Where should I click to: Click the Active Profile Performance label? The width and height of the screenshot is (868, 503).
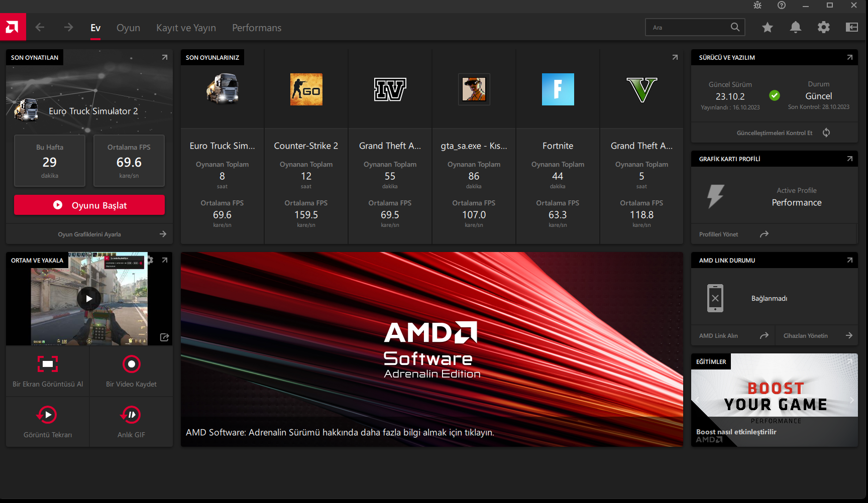tap(797, 197)
